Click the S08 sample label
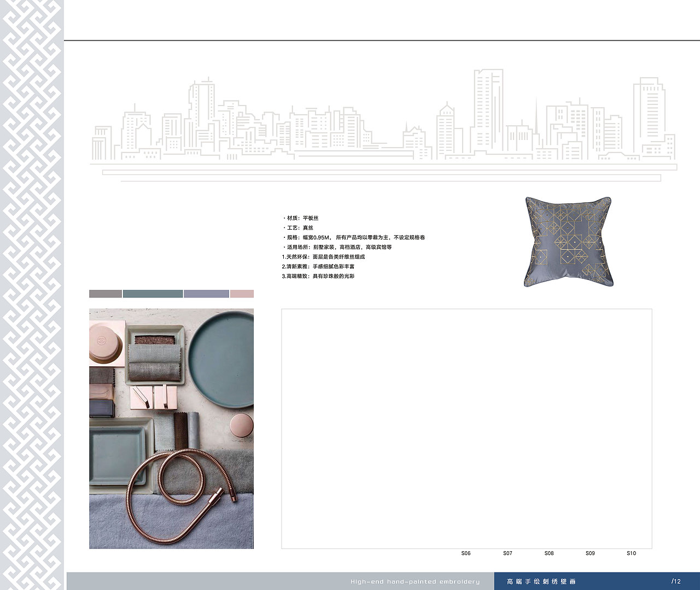Image resolution: width=700 pixels, height=590 pixels. (549, 553)
